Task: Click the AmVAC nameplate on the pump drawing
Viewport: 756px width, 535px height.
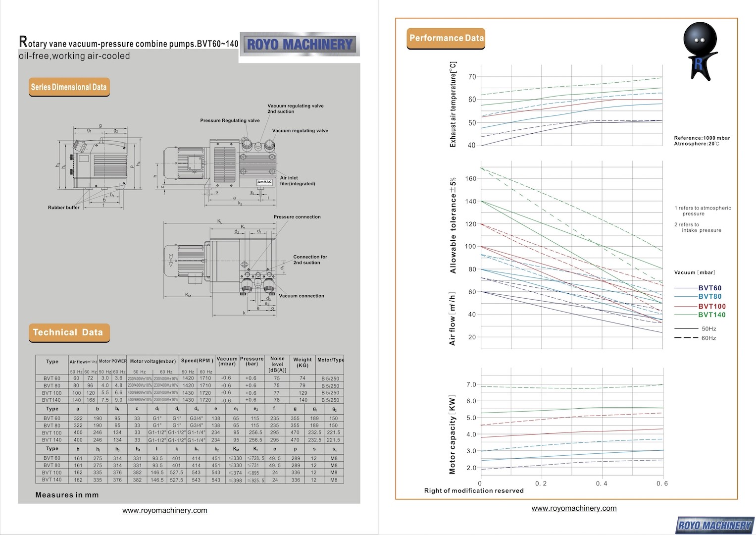Action: (264, 182)
